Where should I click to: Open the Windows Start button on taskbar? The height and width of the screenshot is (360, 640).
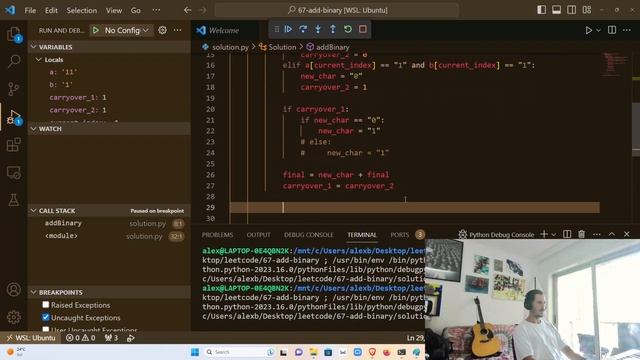coord(195,352)
